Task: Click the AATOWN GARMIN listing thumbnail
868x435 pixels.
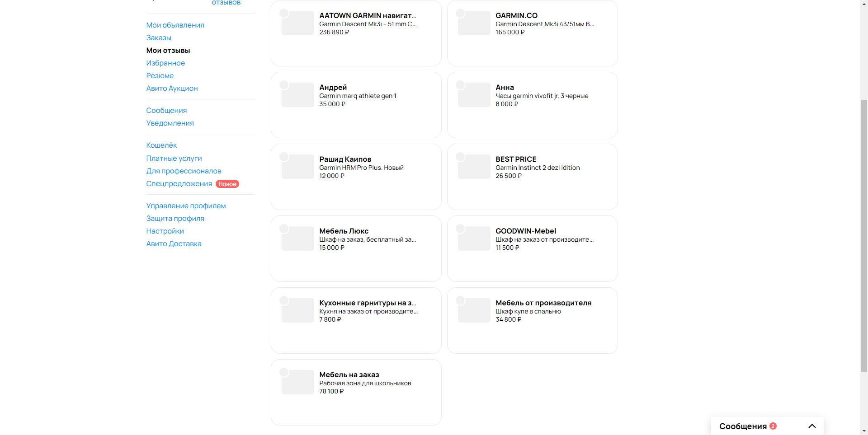Action: tap(297, 23)
